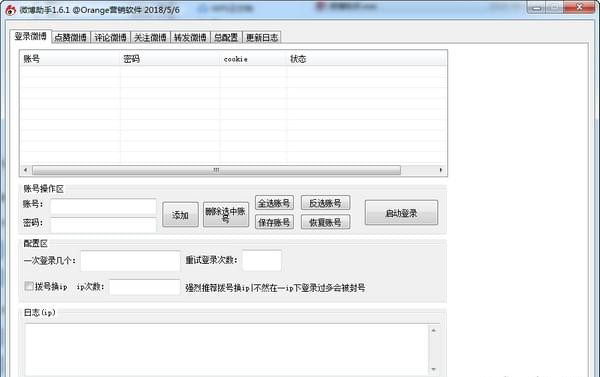Viewport: 600px width, 377px height.
Task: Click the 反选账号 button
Action: (325, 203)
